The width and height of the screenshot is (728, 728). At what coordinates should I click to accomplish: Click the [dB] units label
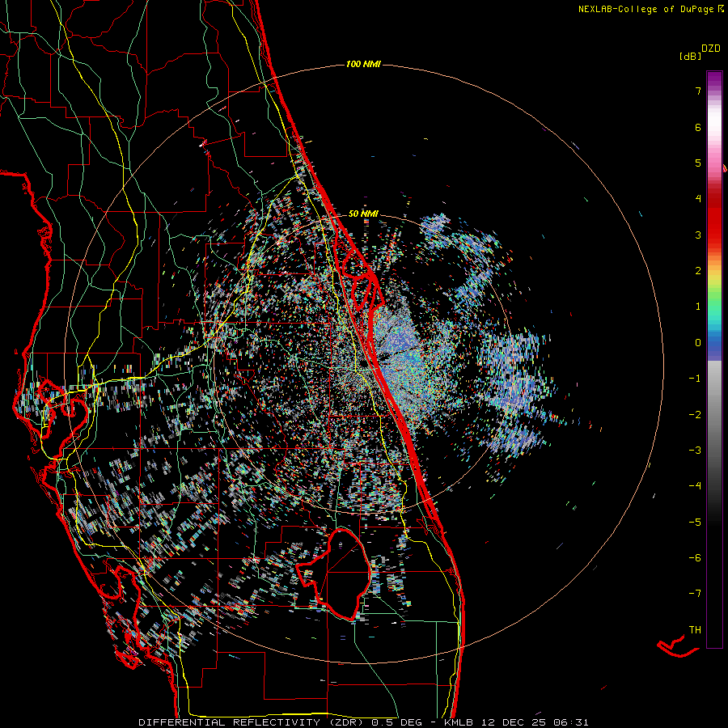[691, 56]
